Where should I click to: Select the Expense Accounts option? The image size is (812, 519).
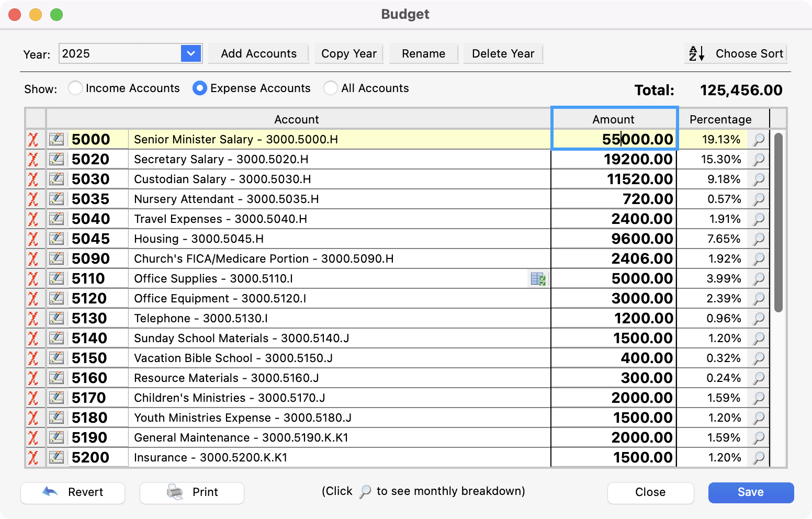tap(199, 88)
